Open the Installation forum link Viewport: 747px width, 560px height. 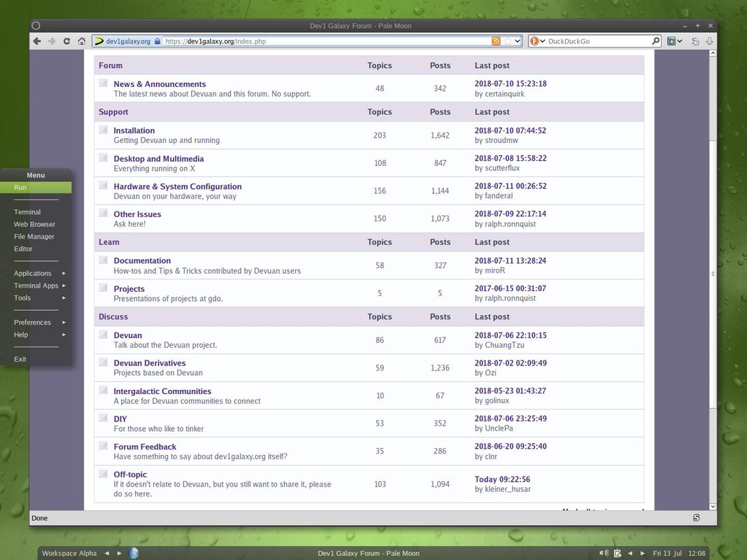(134, 130)
